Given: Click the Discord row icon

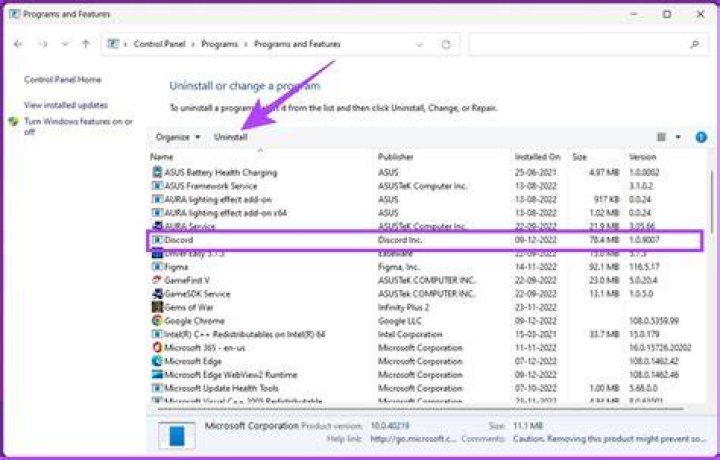Looking at the screenshot, I should click(157, 240).
